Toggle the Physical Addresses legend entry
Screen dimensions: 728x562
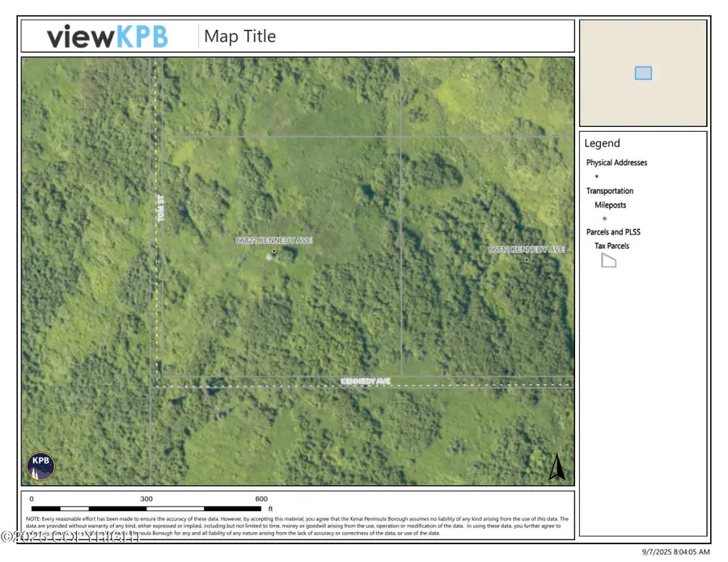(616, 163)
